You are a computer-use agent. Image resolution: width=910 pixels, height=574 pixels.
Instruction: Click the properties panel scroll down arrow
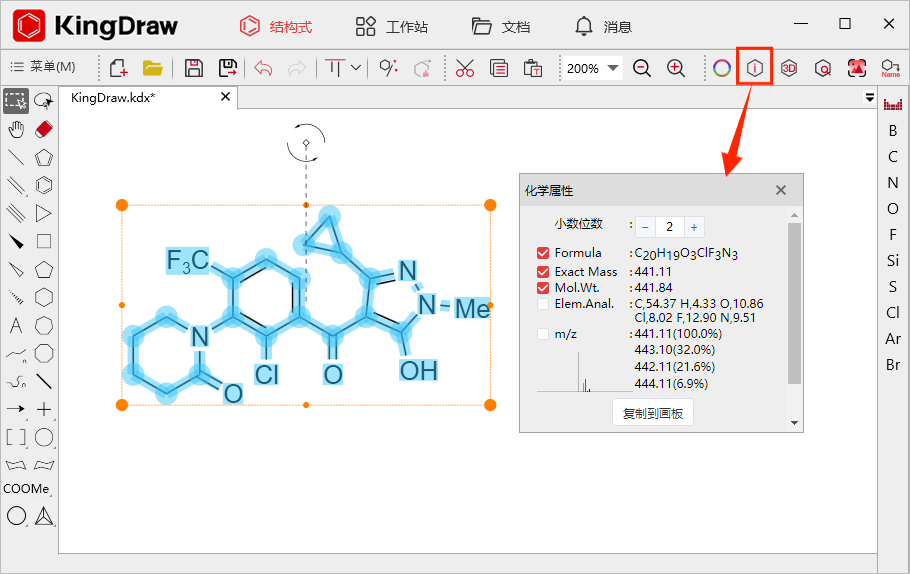click(x=795, y=423)
